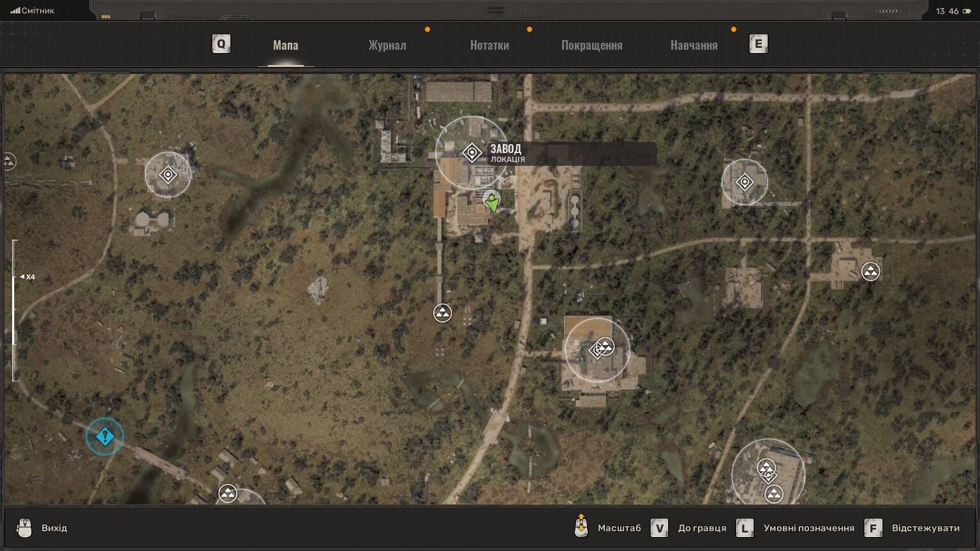Click the X4 zoom level indicator
The width and height of the screenshot is (980, 551).
27,277
